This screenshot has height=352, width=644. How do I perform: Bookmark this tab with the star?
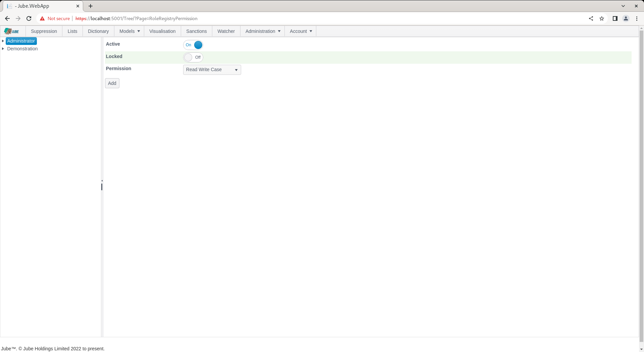602,18
